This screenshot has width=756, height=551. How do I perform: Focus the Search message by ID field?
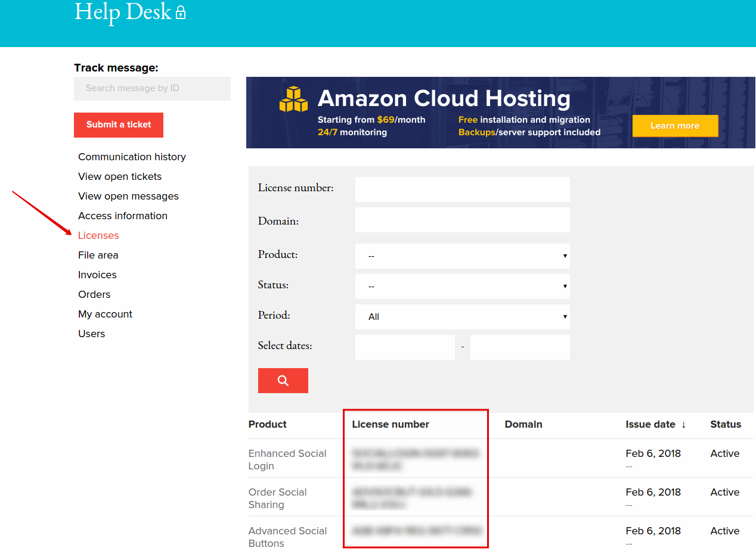click(x=152, y=88)
